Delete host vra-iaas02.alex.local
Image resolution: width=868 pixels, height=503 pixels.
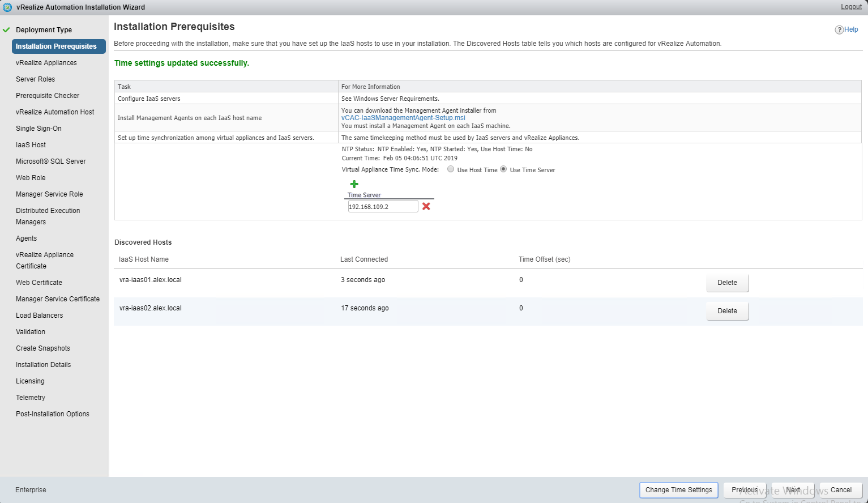click(727, 311)
